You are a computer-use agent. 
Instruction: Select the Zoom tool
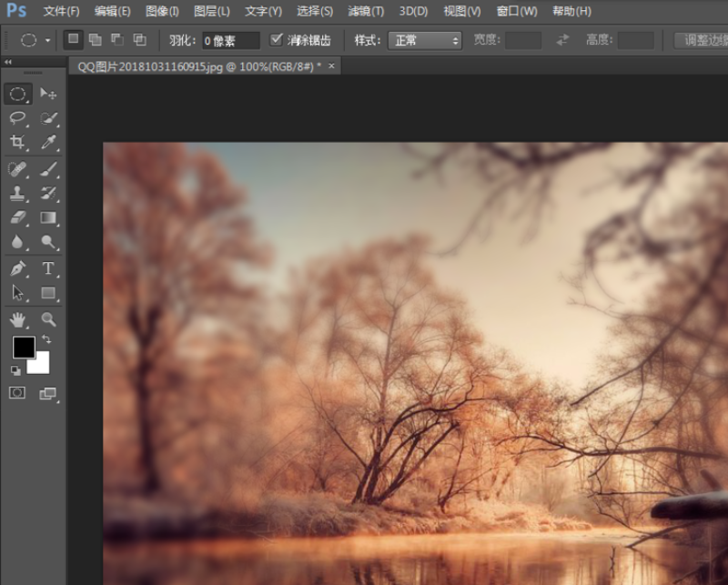pyautogui.click(x=48, y=319)
